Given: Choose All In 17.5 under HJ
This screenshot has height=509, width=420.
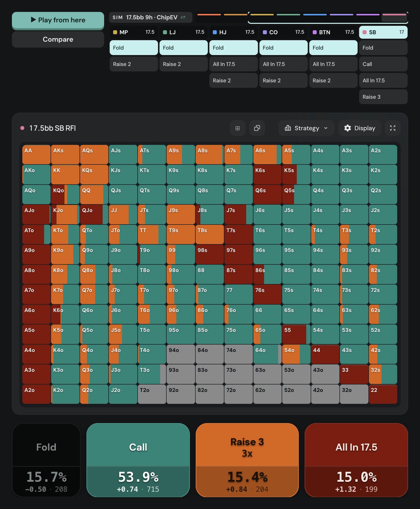Looking at the screenshot, I should coord(233,64).
